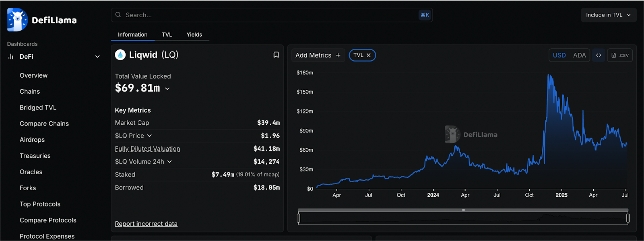The width and height of the screenshot is (644, 241).
Task: Click the left range slider handle
Action: [298, 218]
